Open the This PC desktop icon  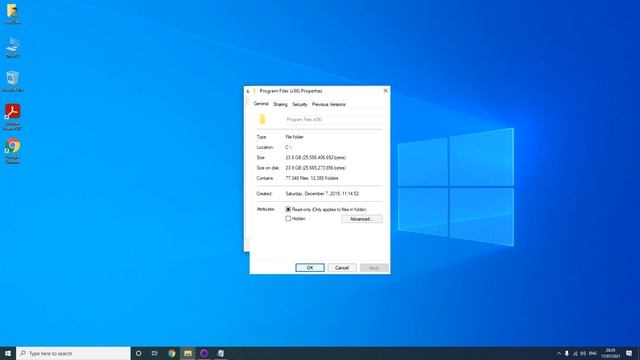tap(13, 47)
